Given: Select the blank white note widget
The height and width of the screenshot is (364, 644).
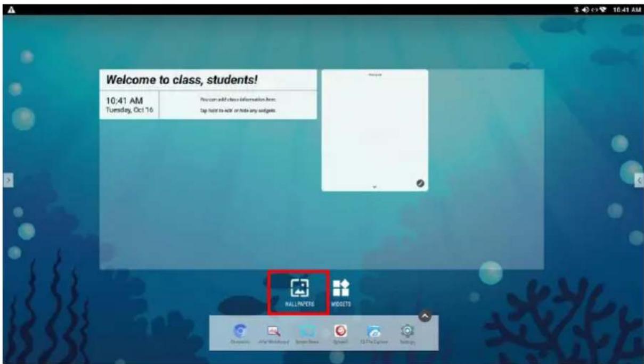Looking at the screenshot, I should tap(374, 130).
